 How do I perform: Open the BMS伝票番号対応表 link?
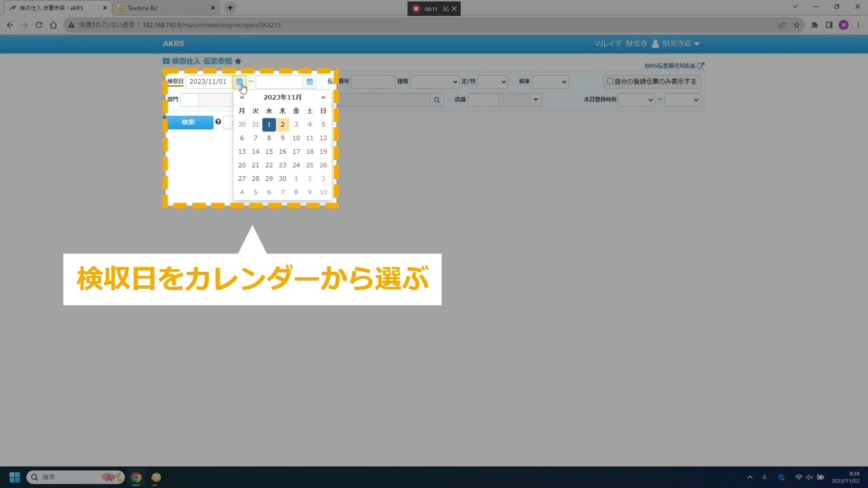(x=674, y=66)
